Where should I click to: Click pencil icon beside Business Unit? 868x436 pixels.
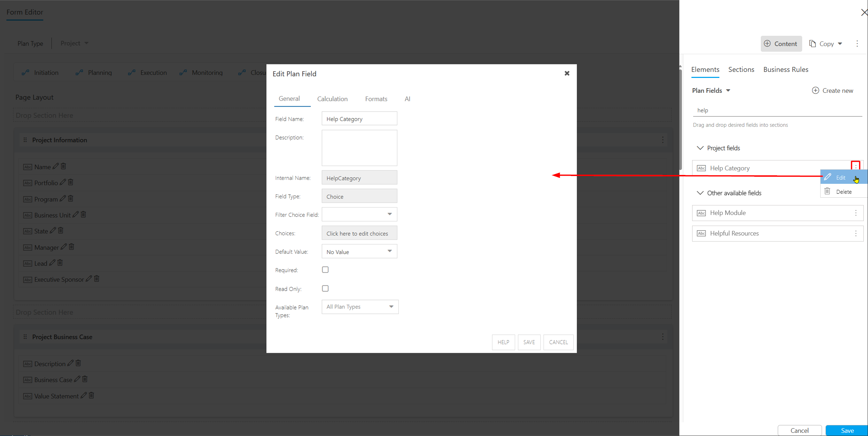point(75,214)
